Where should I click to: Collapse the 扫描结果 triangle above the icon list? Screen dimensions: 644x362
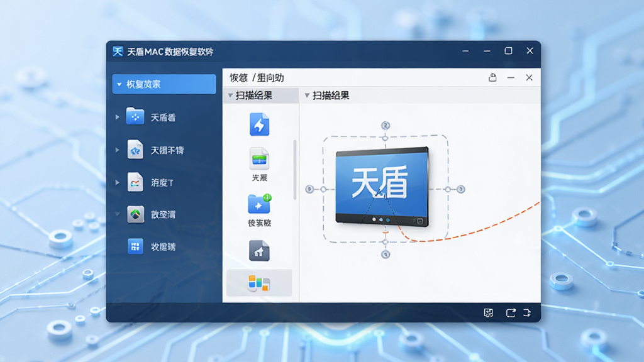[230, 96]
